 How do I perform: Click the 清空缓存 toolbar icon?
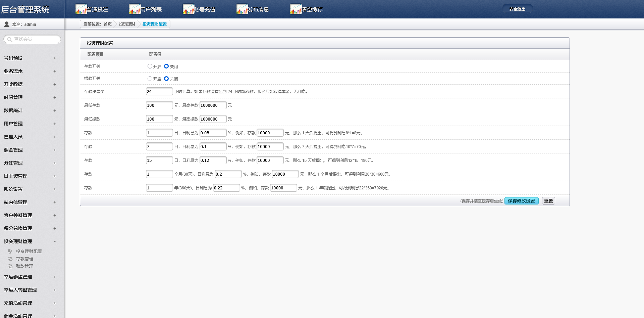click(x=296, y=9)
